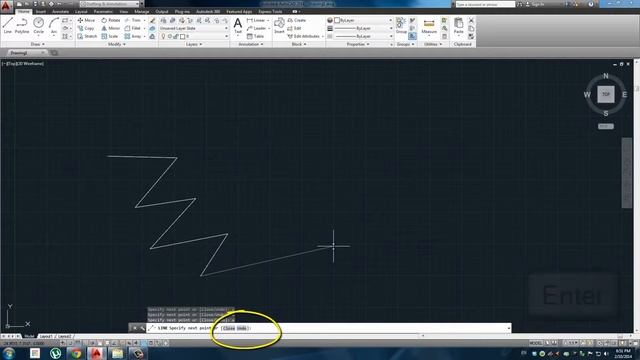Open the Parametric ribbon tab
The image size is (640, 360).
[x=103, y=11]
